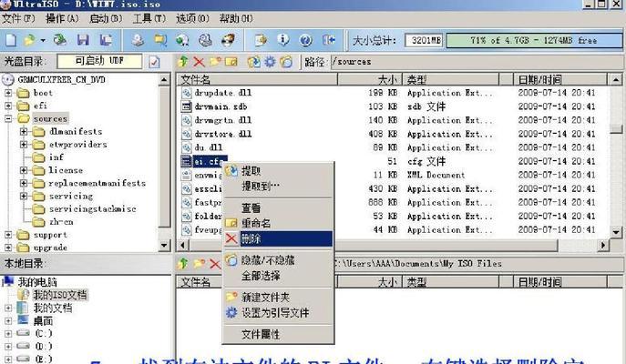
Task: Click the image tree scrollbar down arrow
Action: tap(164, 246)
